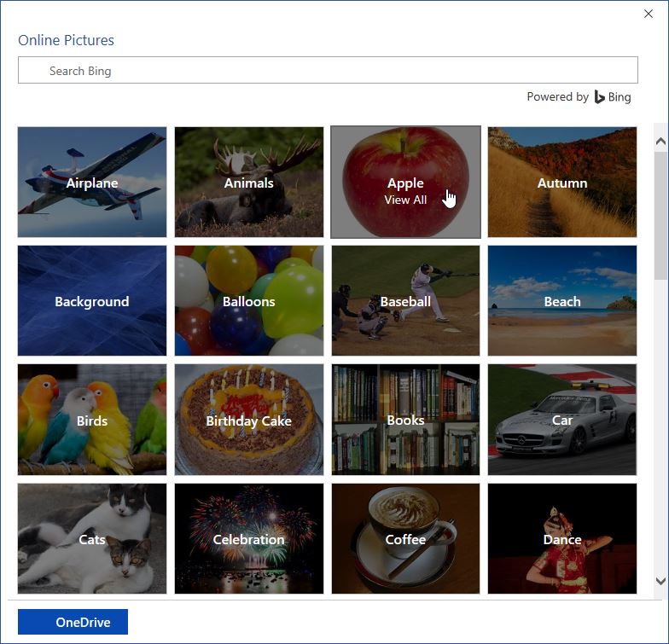This screenshot has height=644, width=669.
Task: Click View All on Apple tile
Action: coord(405,200)
